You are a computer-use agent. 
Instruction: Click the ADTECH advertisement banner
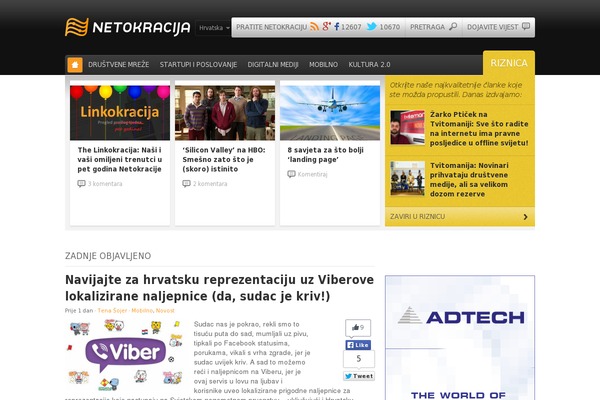tap(460, 338)
